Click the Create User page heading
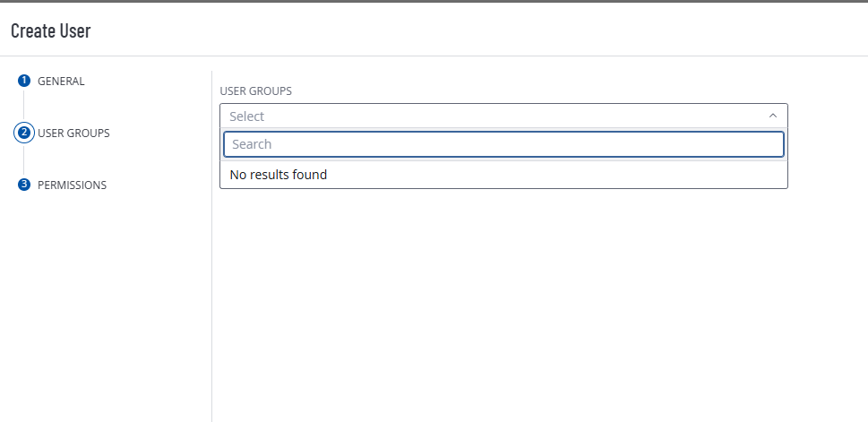This screenshot has height=422, width=868. [x=51, y=30]
